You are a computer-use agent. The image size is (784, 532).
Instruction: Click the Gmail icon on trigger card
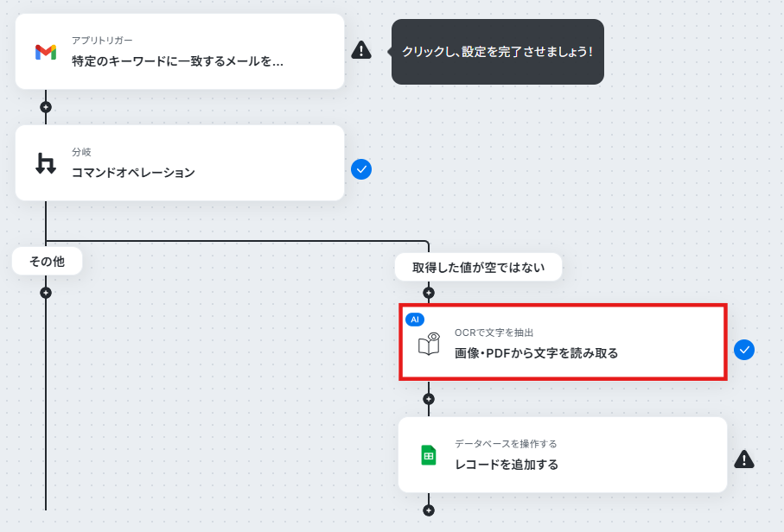[46, 52]
